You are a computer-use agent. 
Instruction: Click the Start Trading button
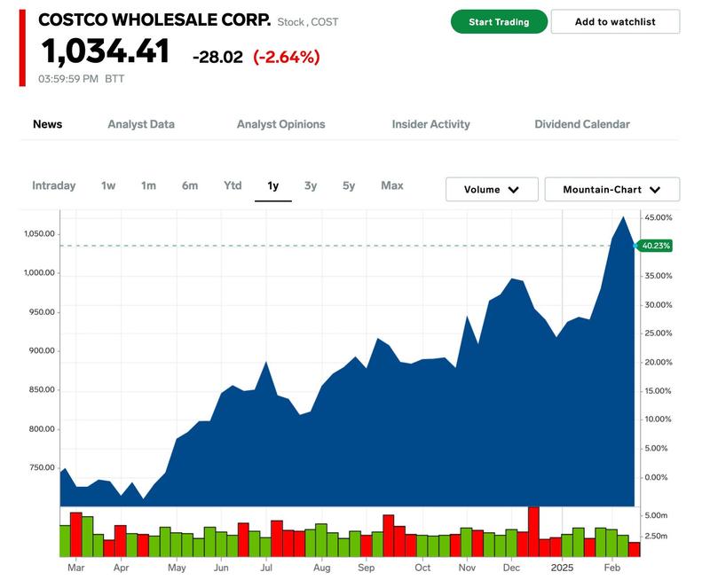pos(499,21)
